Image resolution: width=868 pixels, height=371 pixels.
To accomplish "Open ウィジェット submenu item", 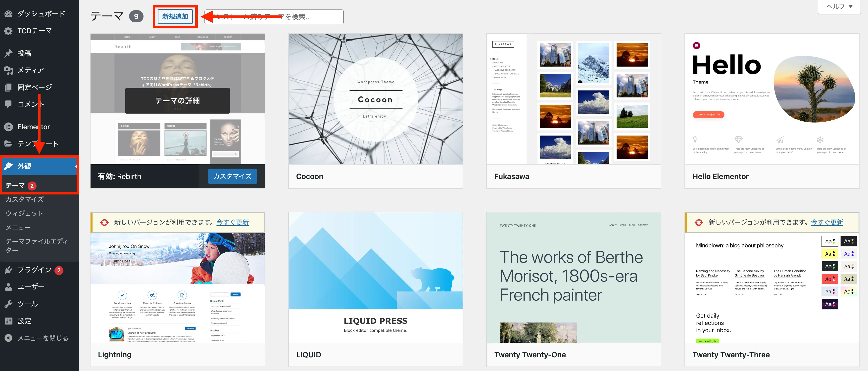I will pyautogui.click(x=25, y=213).
